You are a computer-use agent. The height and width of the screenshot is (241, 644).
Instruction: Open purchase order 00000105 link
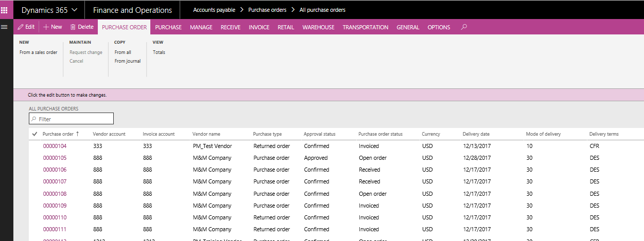coord(55,158)
